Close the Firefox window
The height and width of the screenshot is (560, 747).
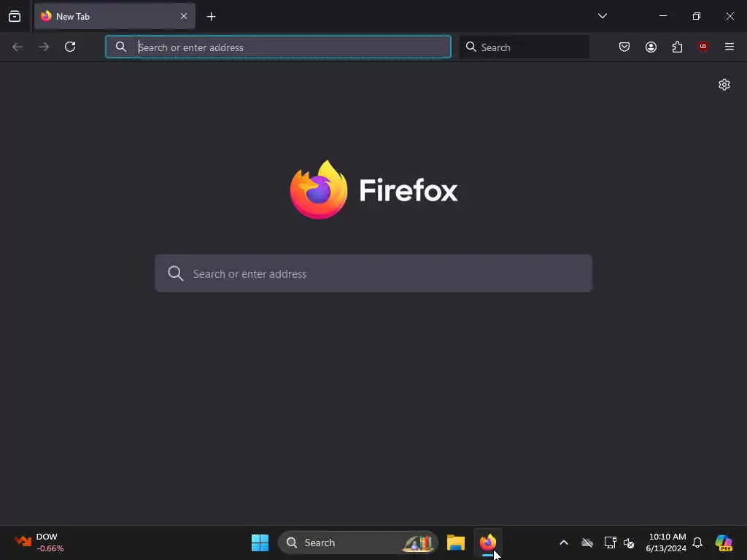(729, 16)
